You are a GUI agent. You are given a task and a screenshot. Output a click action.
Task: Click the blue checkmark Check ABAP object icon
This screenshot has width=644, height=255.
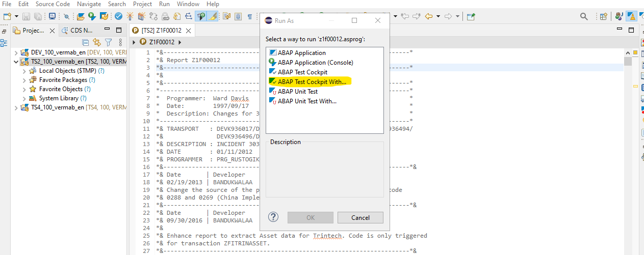118,16
